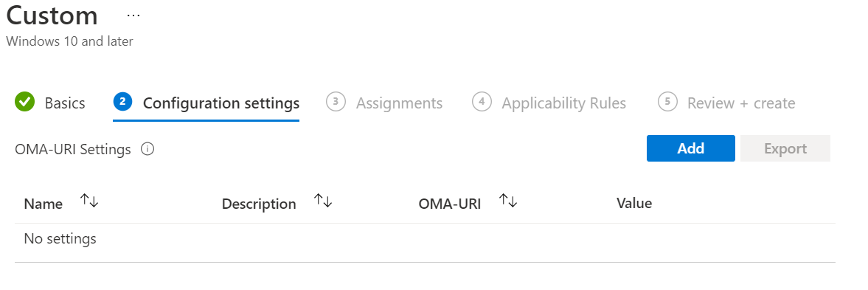Click the OMA-URI Settings info icon
This screenshot has width=868, height=290.
[147, 149]
